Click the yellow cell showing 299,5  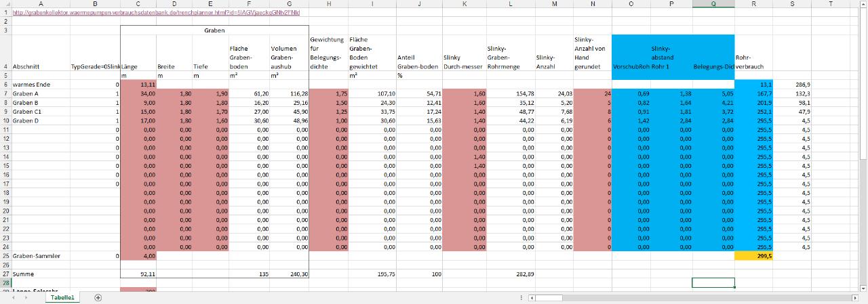pyautogui.click(x=755, y=256)
